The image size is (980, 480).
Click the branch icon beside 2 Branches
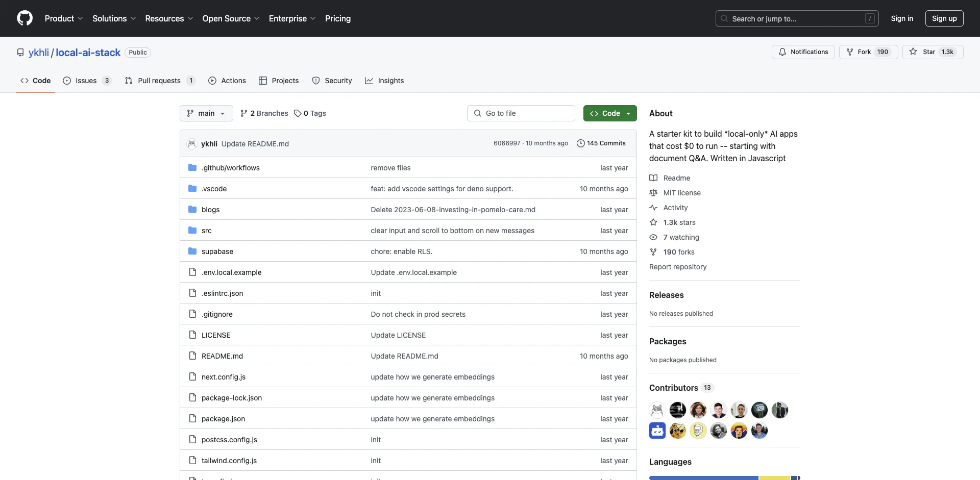point(244,113)
